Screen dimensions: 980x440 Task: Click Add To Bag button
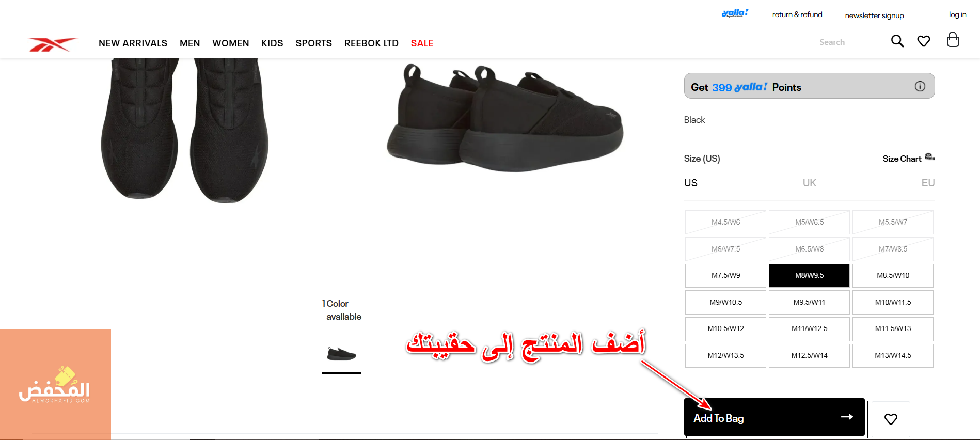(774, 417)
